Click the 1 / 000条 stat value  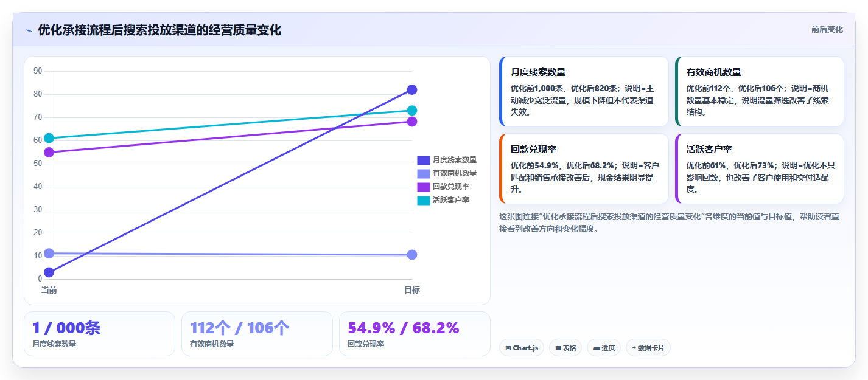(66, 328)
